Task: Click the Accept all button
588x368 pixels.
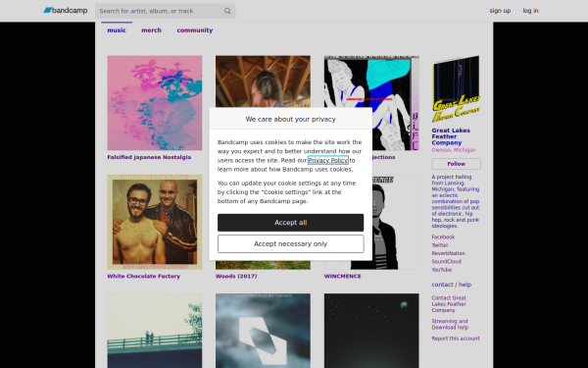Action: [291, 223]
